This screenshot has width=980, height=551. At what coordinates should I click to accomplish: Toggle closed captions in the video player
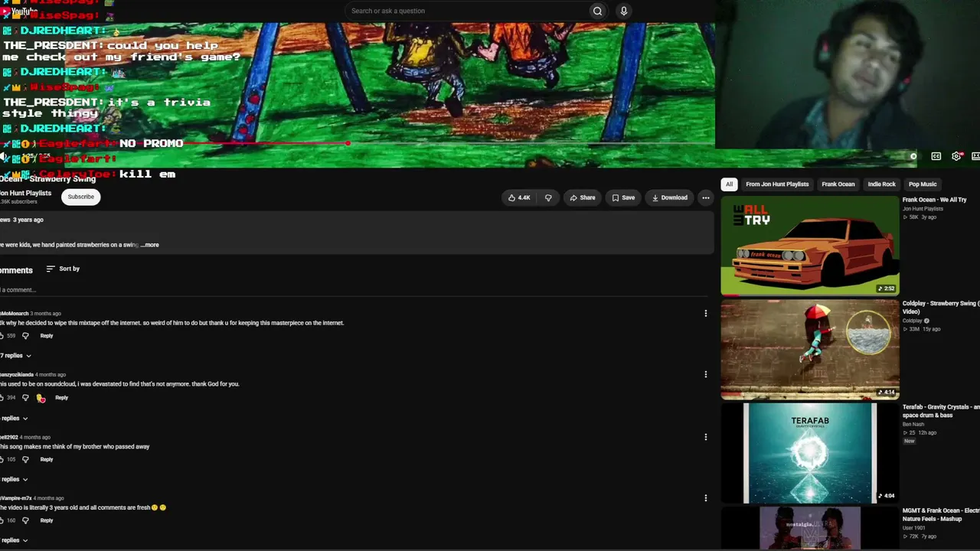pyautogui.click(x=936, y=156)
